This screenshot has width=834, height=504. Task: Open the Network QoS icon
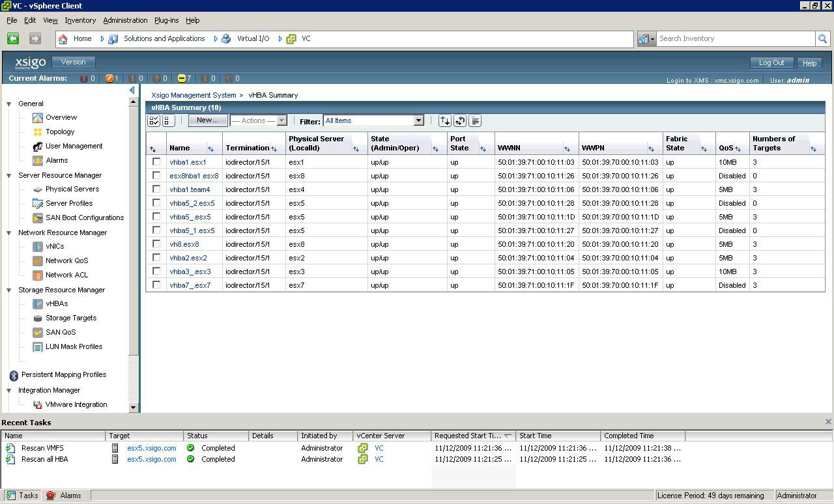tap(38, 261)
